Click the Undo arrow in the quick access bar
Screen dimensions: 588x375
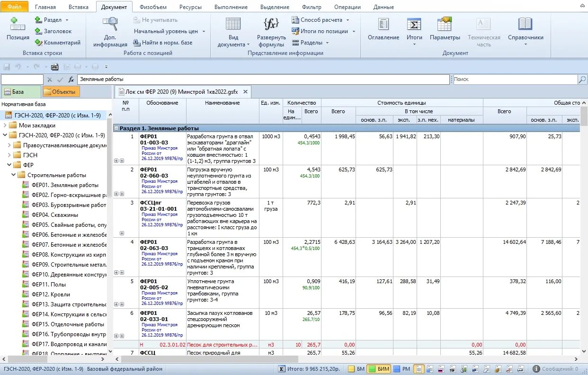(18, 67)
